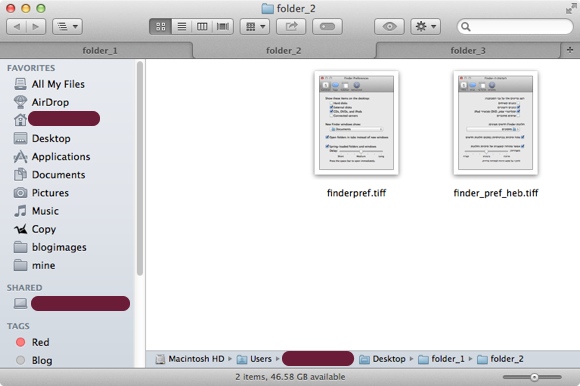Screen dimensions: 580x386
Task: Click inside the search field
Action: 515,27
